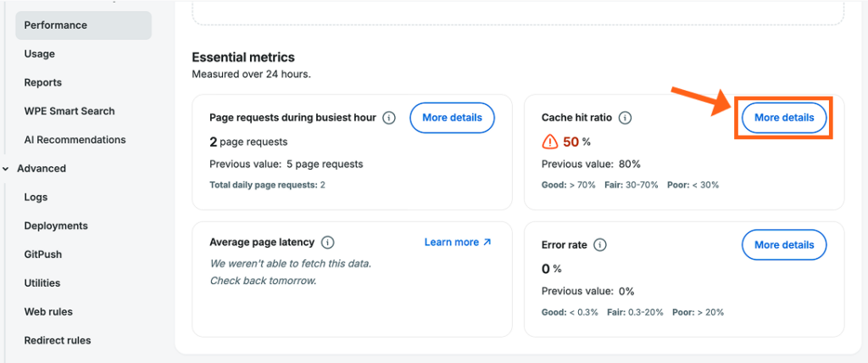Open AI Recommendations page
Image resolution: width=868 pixels, height=363 pixels.
coord(75,140)
